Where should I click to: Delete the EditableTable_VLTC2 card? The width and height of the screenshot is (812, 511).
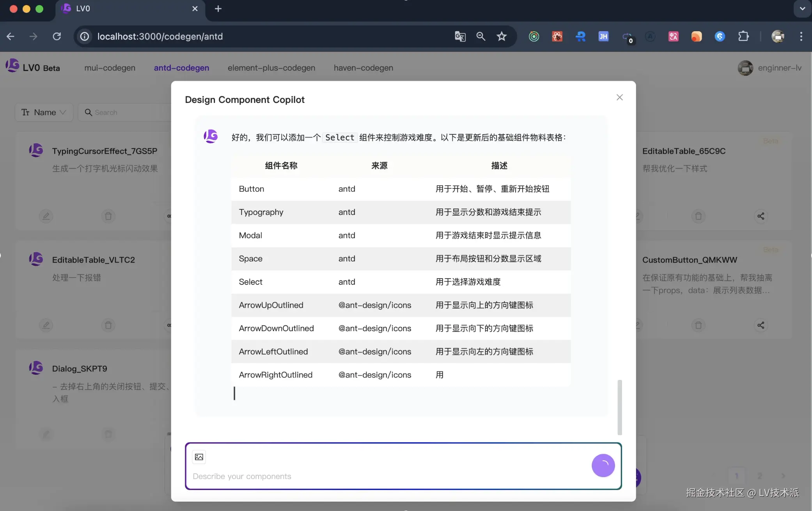click(x=108, y=325)
